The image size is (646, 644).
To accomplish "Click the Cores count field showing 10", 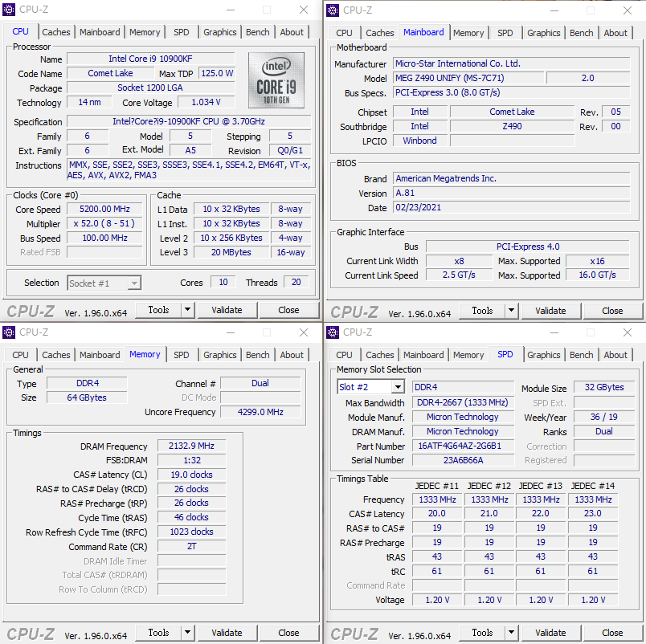I will pyautogui.click(x=223, y=282).
